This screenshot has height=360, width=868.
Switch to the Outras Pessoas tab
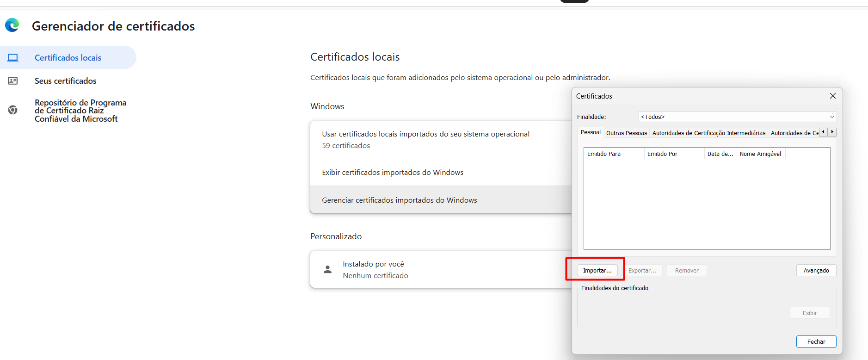click(627, 133)
